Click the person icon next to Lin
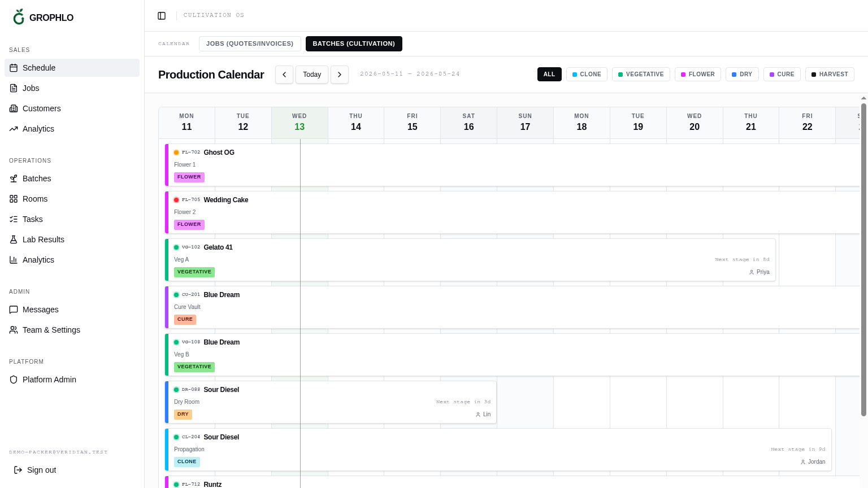Screen dimensions: 868x488 click(x=478, y=415)
